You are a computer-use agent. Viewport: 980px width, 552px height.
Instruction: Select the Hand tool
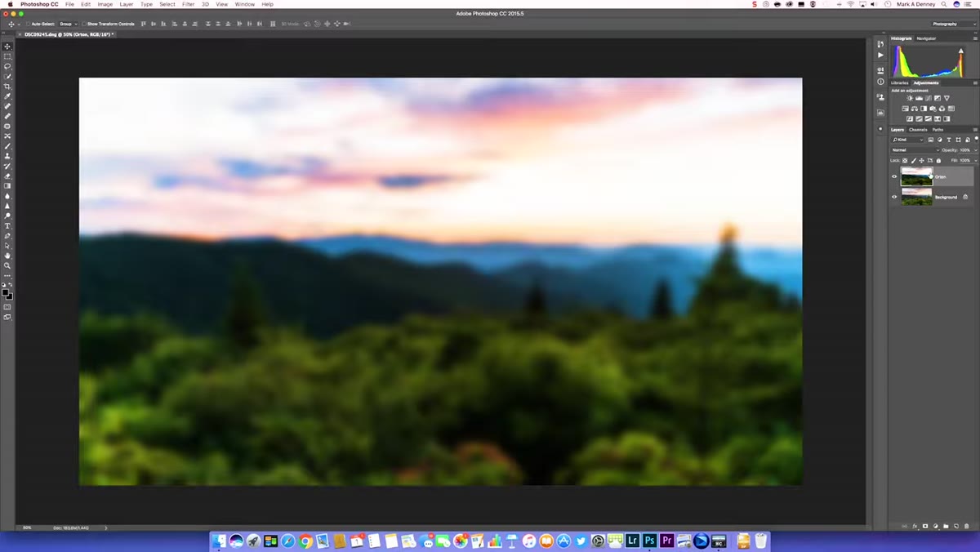point(7,256)
